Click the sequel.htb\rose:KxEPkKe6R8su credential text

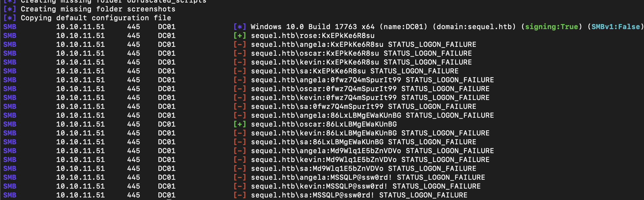point(313,36)
